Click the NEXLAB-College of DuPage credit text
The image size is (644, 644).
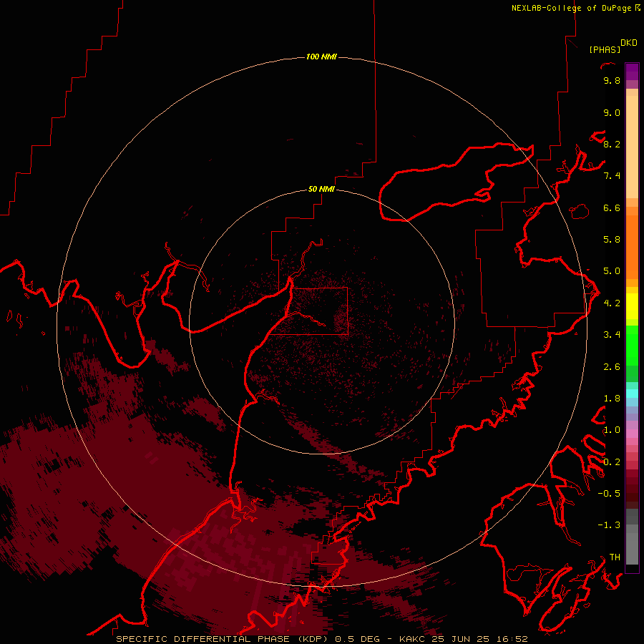coord(572,8)
